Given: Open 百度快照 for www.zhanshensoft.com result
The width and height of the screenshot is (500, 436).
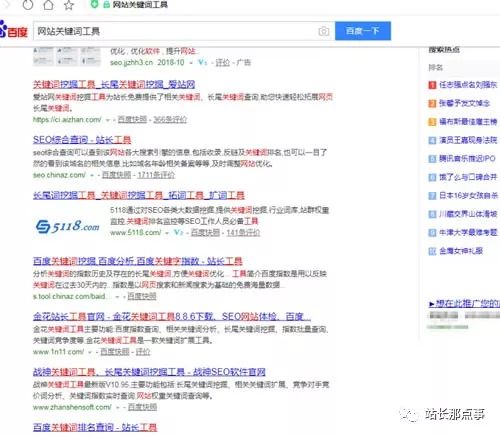Looking at the screenshot, I should 142,407.
